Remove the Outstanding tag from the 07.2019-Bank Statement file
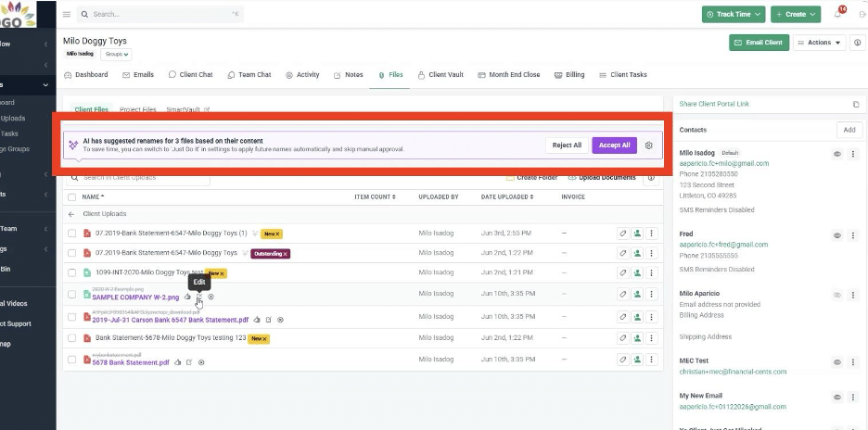 point(286,254)
